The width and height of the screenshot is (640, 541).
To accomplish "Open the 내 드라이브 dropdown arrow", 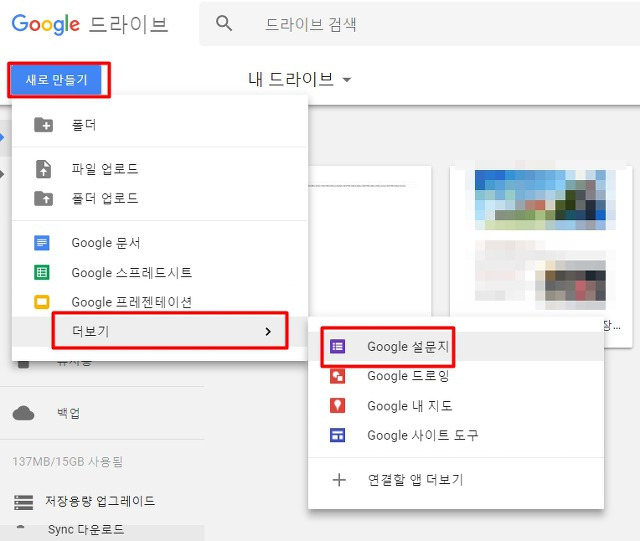I will coord(347,80).
